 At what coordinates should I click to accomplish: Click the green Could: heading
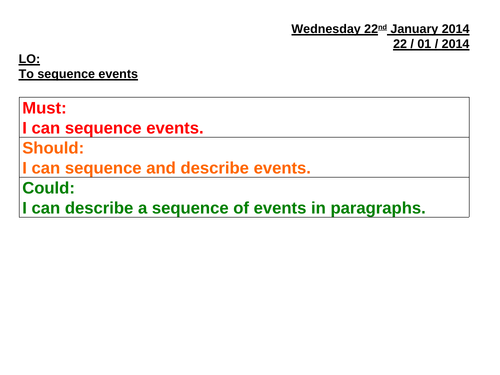[48, 188]
